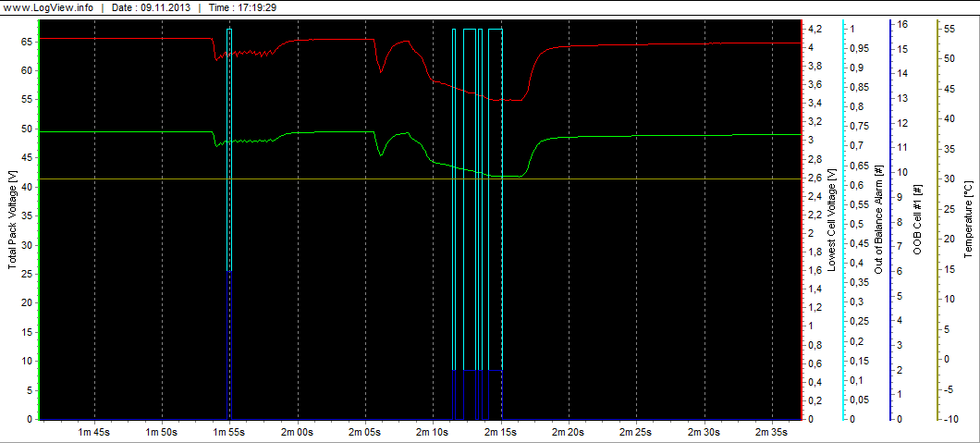Click tick 2,6 on Lowest Cell Voltage axis

coord(814,178)
